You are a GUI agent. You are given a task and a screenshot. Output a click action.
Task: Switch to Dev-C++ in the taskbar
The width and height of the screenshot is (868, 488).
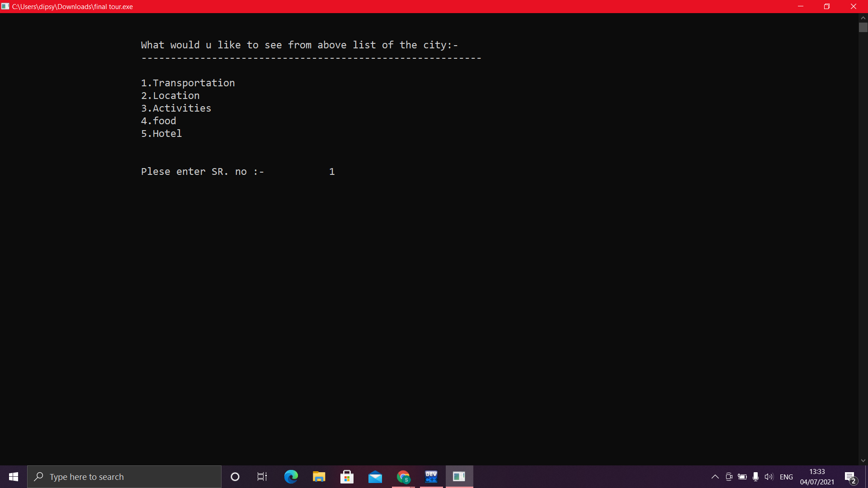[431, 477]
